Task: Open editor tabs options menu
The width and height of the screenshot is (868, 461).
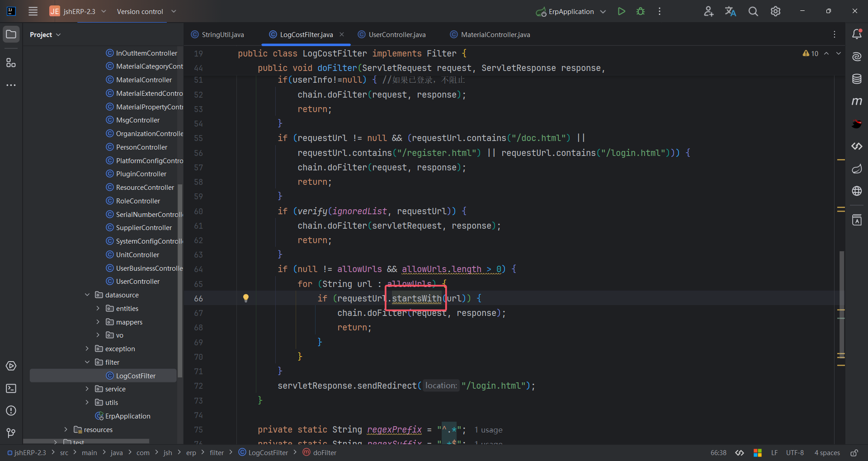Action: pos(835,34)
